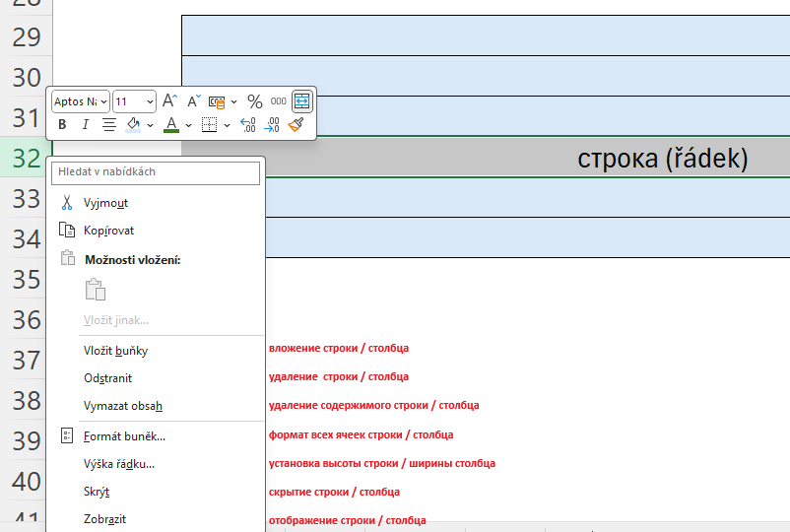The height and width of the screenshot is (532, 790).
Task: Center align text using mini toolbar
Action: pyautogui.click(x=109, y=125)
